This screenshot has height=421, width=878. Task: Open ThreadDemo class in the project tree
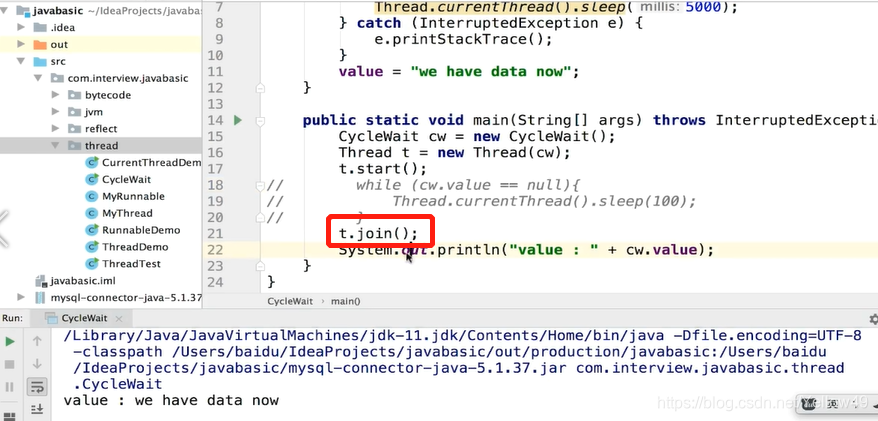[135, 247]
